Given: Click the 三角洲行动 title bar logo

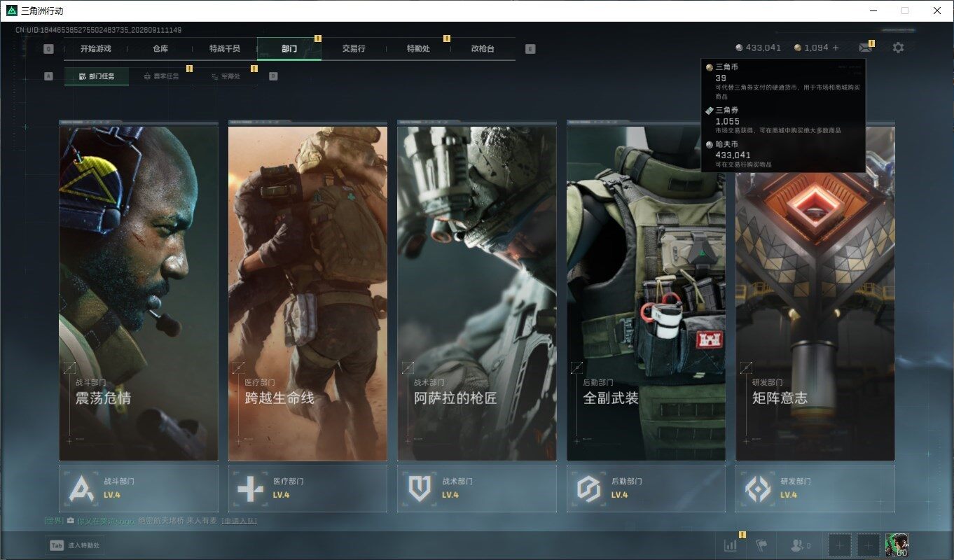Looking at the screenshot, I should 12,10.
